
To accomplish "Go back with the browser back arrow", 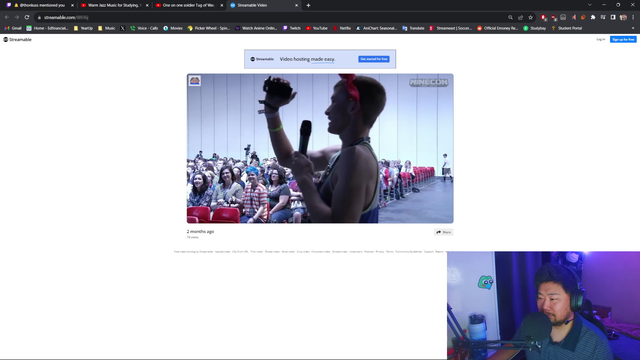I will (x=7, y=17).
